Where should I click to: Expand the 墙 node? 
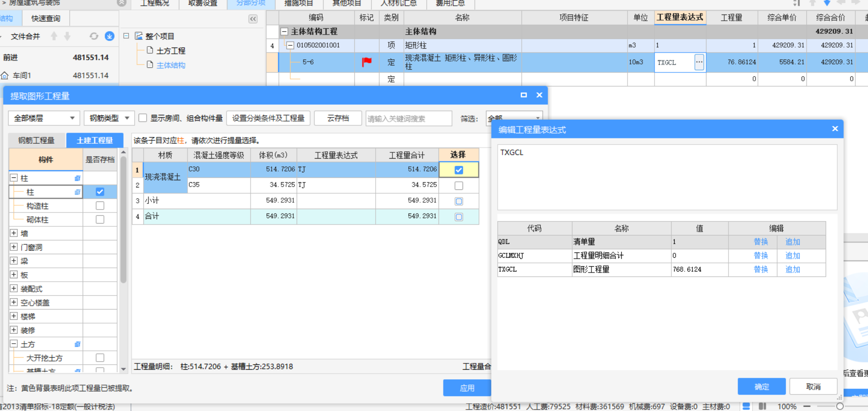[x=14, y=233]
